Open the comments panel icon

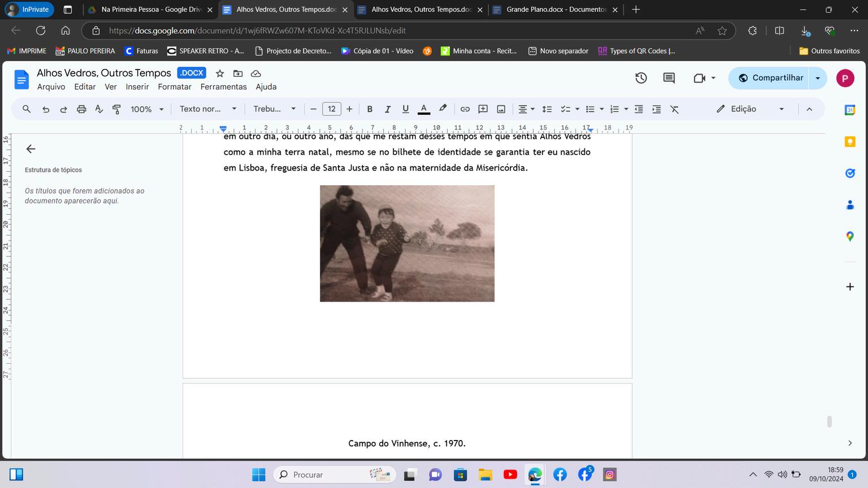point(669,78)
